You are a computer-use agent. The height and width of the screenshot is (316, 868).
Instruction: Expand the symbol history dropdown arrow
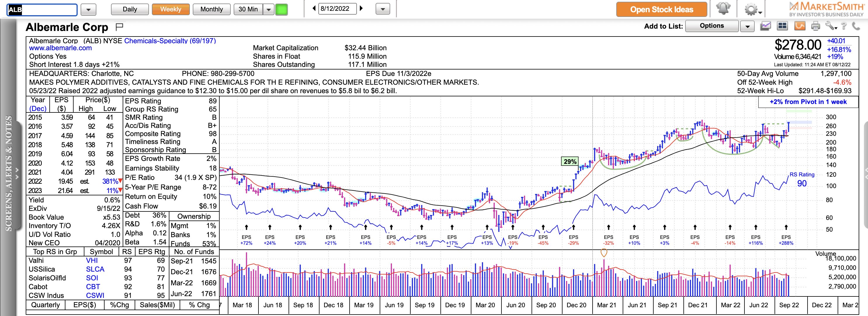click(88, 9)
